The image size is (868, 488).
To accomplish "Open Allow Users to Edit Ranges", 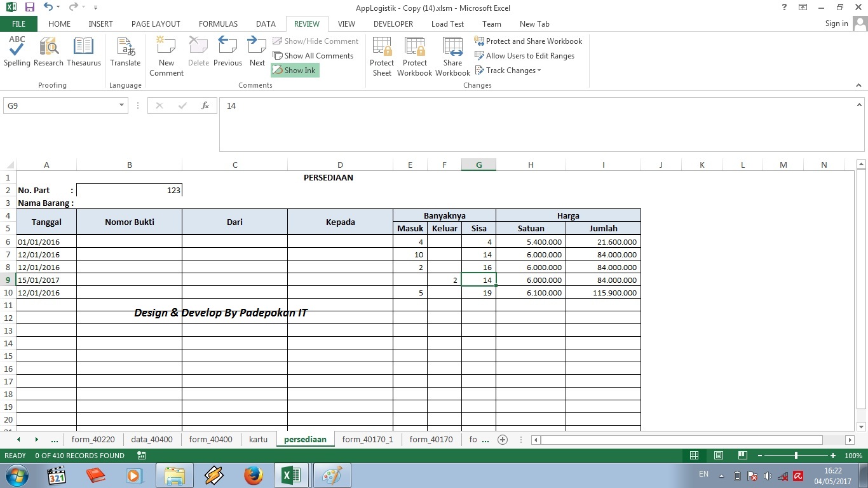I will click(x=524, y=56).
